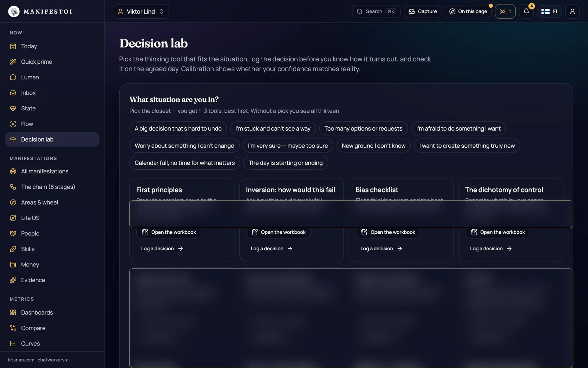Select 'I'm afraid to do something I want'
This screenshot has width=588, height=368.
coord(458,128)
